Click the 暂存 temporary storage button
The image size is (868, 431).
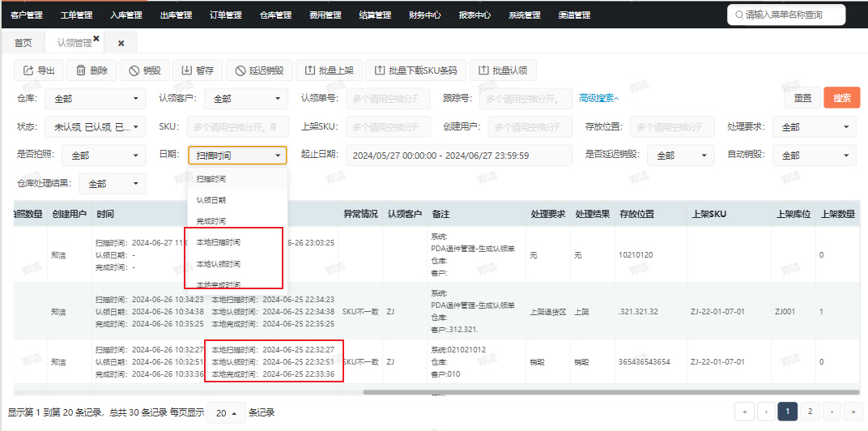click(x=198, y=70)
